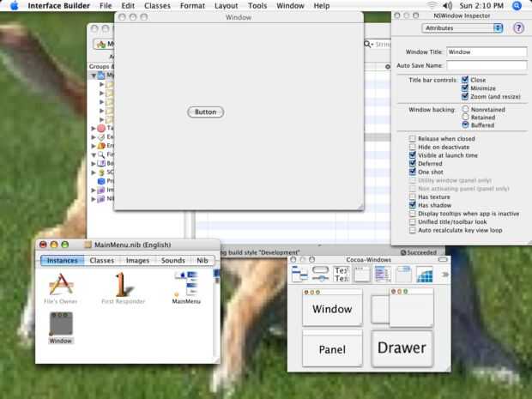Toggle Visible at launch time
The image size is (532, 399).
click(412, 155)
